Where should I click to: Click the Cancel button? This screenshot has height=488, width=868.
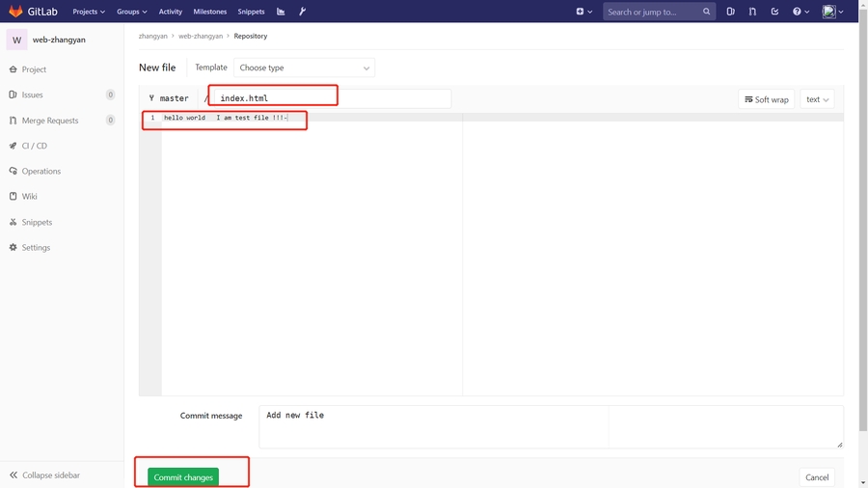816,477
